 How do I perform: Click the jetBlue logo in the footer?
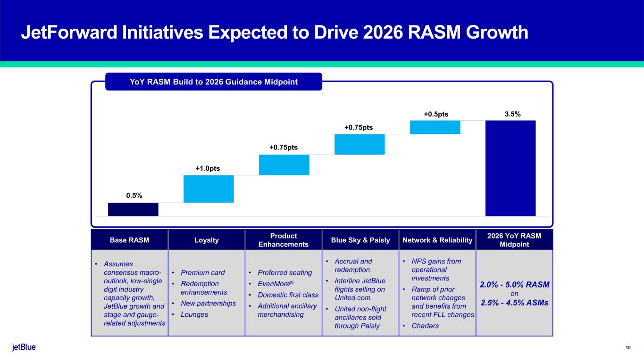click(24, 347)
